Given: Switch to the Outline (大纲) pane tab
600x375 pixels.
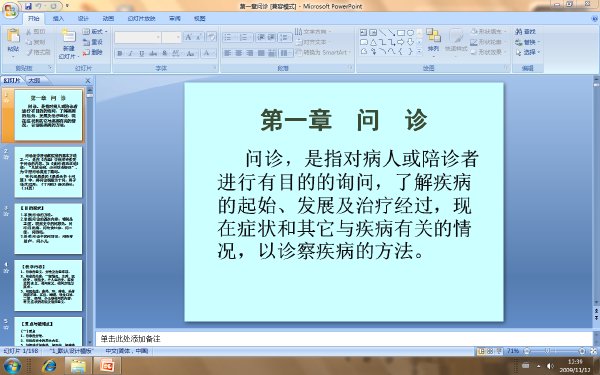Looking at the screenshot, I should point(34,80).
